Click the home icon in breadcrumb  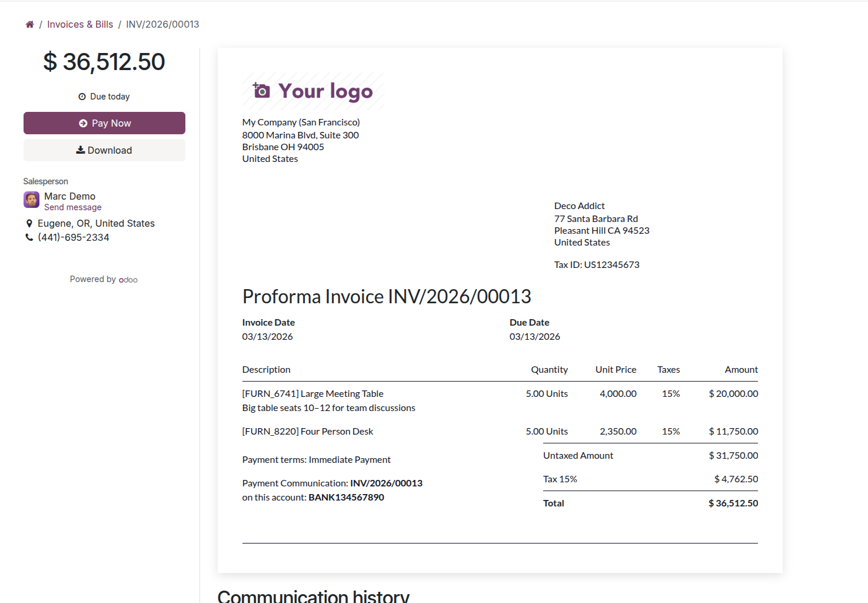pos(29,24)
